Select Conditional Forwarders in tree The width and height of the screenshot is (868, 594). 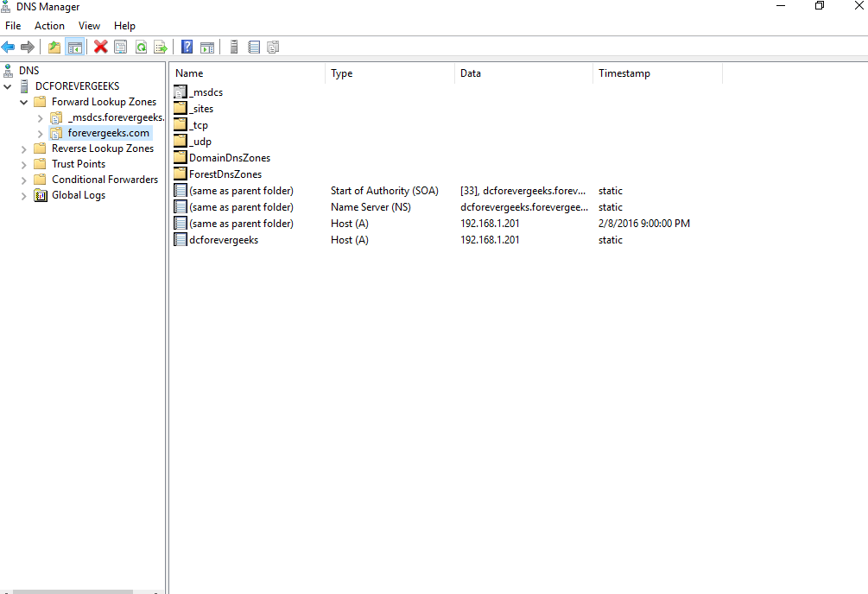tap(105, 180)
